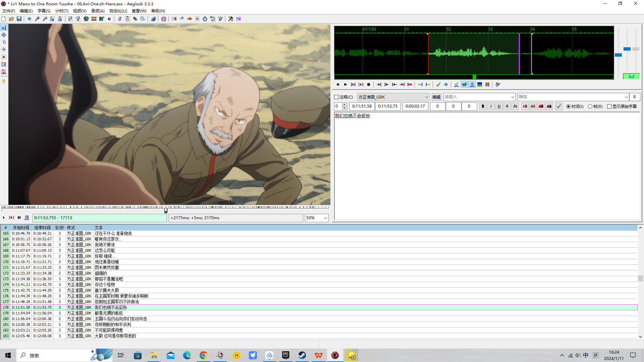The width and height of the screenshot is (644, 362).
Task: Open the Options hammer icon
Action: pos(231,19)
